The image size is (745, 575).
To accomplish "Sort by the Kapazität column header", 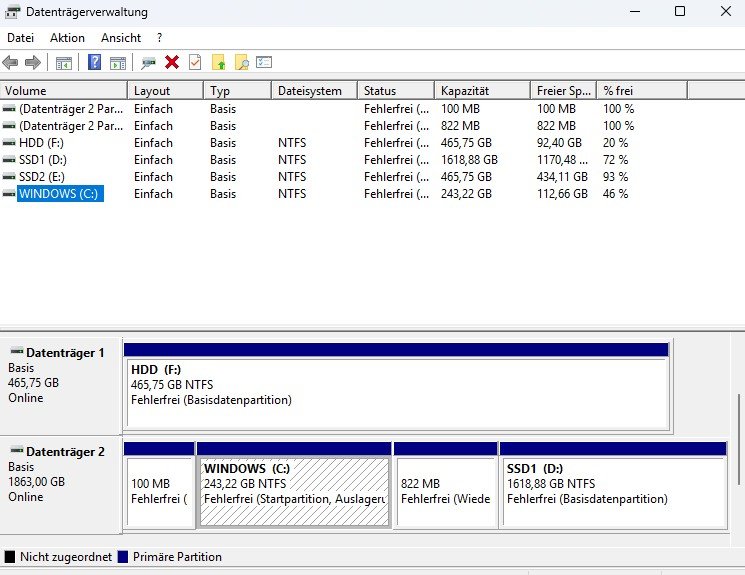I will tap(482, 91).
